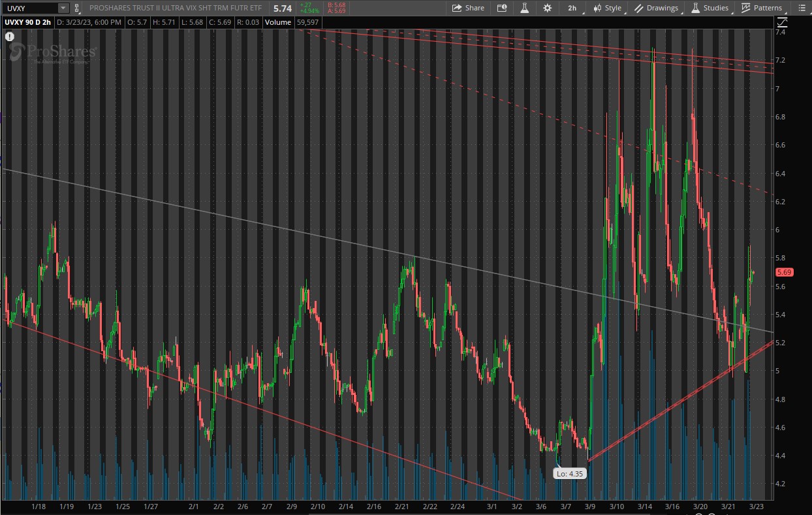This screenshot has width=812, height=515.
Task: Click the pencil icon beside Drawings
Action: pyautogui.click(x=638, y=8)
